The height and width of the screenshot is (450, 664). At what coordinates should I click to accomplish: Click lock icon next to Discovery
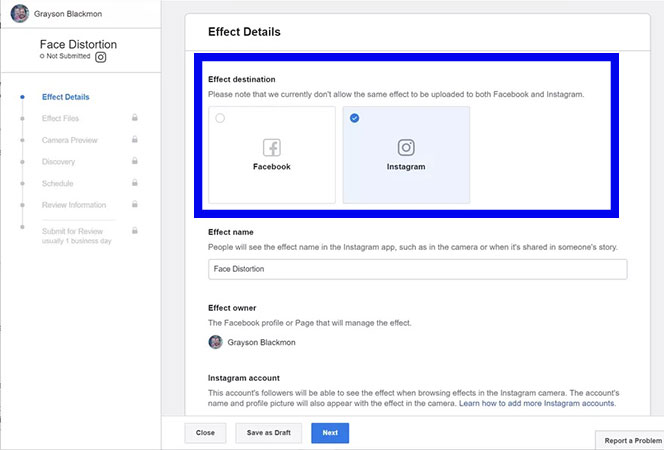[135, 161]
